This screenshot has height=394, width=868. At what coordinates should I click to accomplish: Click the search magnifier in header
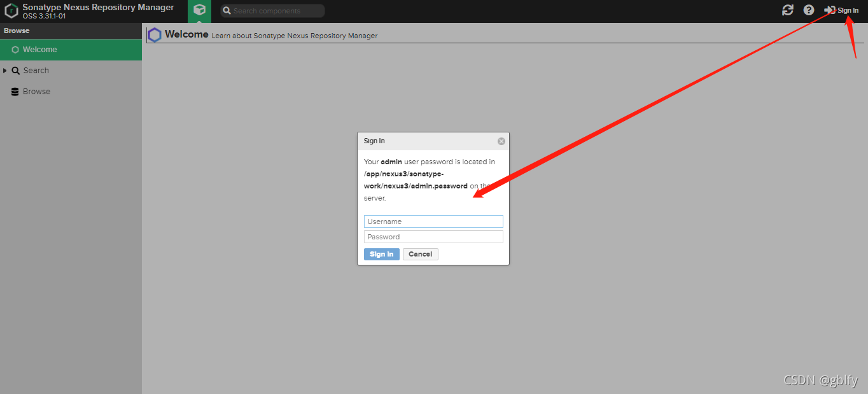(x=227, y=11)
